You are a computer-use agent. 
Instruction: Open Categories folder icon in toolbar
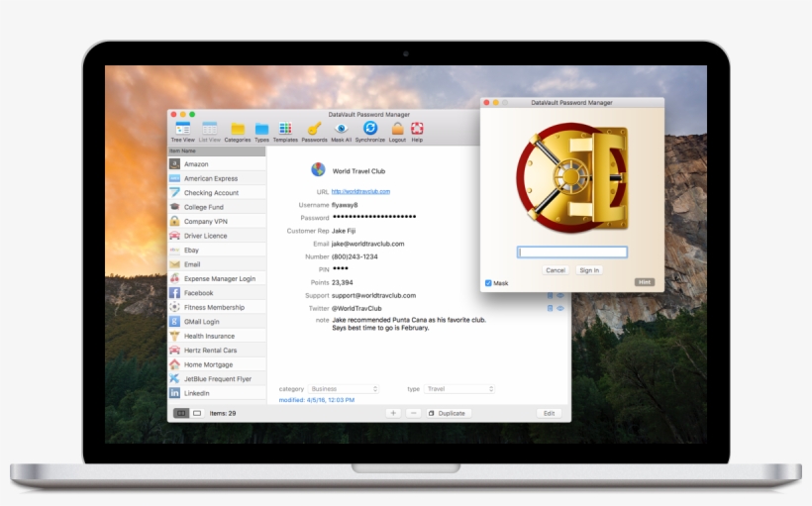click(x=238, y=129)
